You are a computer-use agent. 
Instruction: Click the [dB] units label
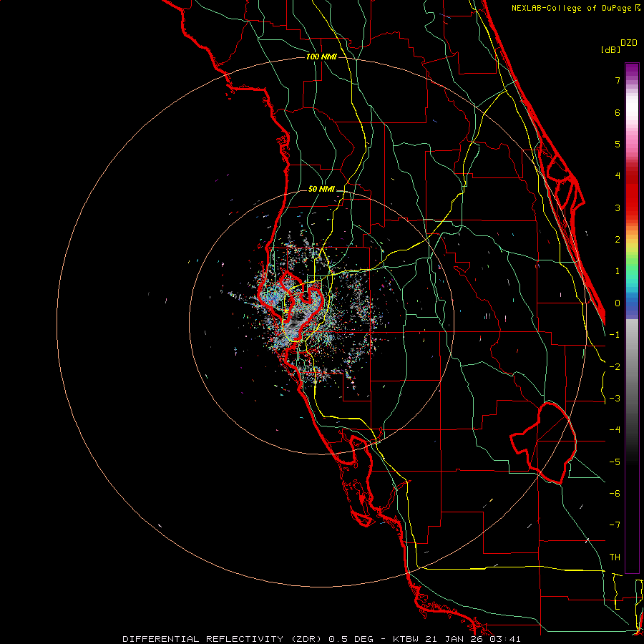click(x=611, y=49)
